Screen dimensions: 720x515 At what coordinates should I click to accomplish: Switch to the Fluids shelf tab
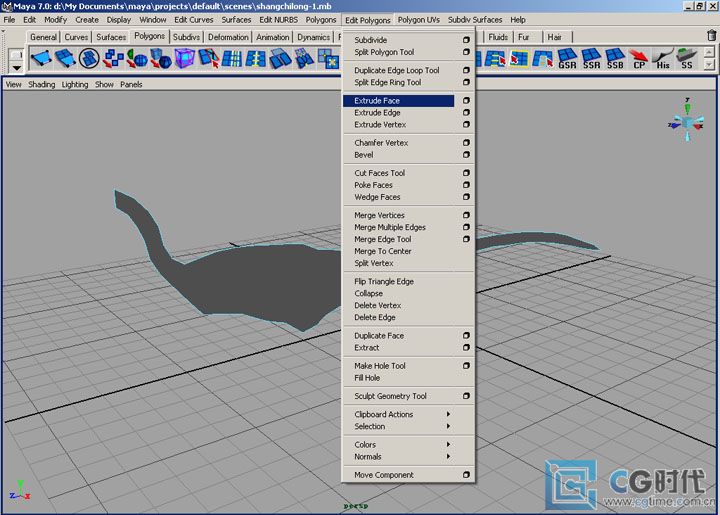498,37
